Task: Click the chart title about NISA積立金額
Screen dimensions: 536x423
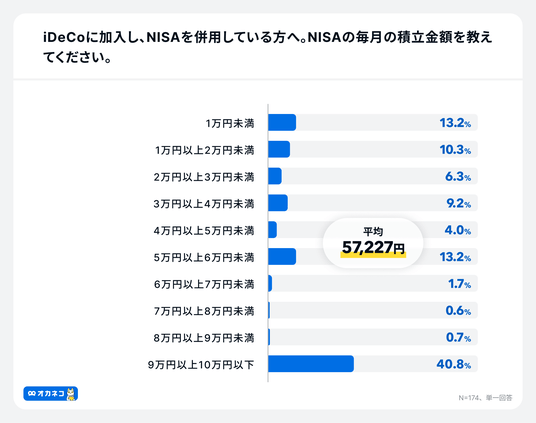Action: [268, 47]
